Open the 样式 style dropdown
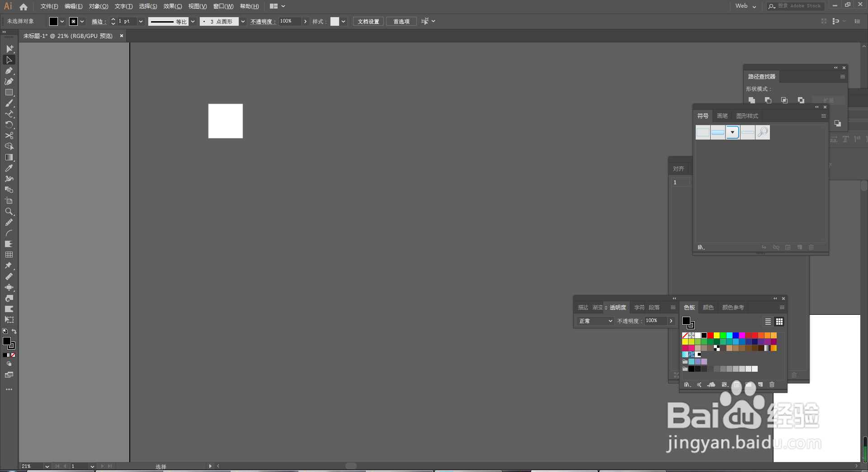The height and width of the screenshot is (472, 868). tap(344, 21)
